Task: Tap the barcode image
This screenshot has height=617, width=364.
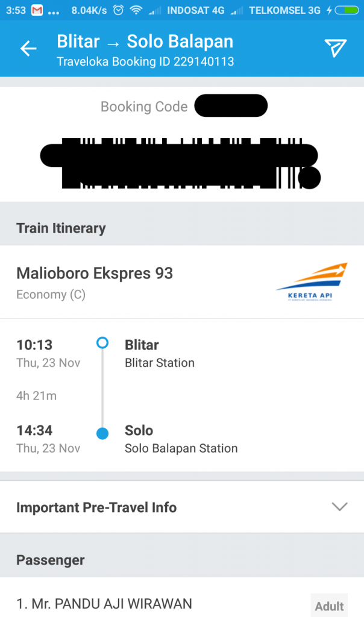Action: (x=181, y=163)
